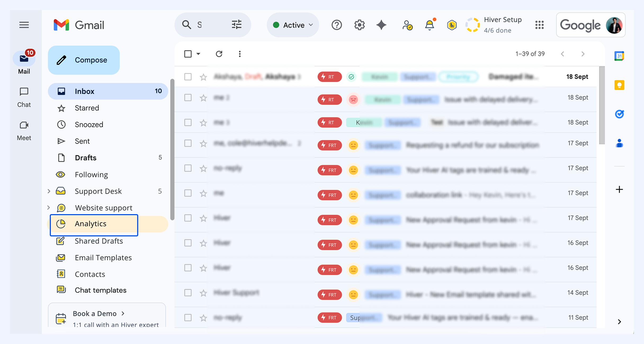The width and height of the screenshot is (644, 344).
Task: Click the 'Hiver Setup' text
Action: (x=503, y=20)
